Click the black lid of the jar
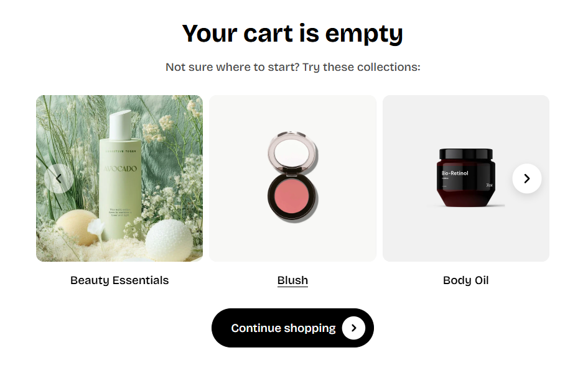Viewport: 588px width, 368px height. [465, 154]
